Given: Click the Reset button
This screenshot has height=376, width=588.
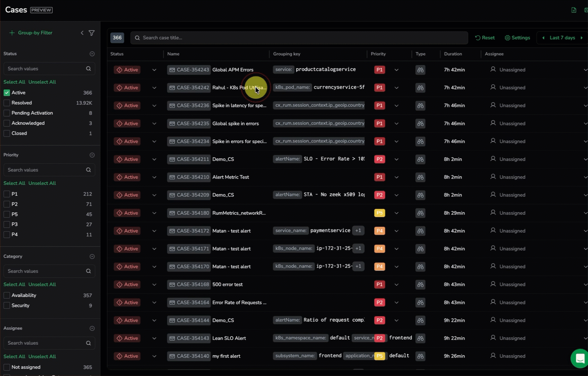Looking at the screenshot, I should tap(485, 38).
